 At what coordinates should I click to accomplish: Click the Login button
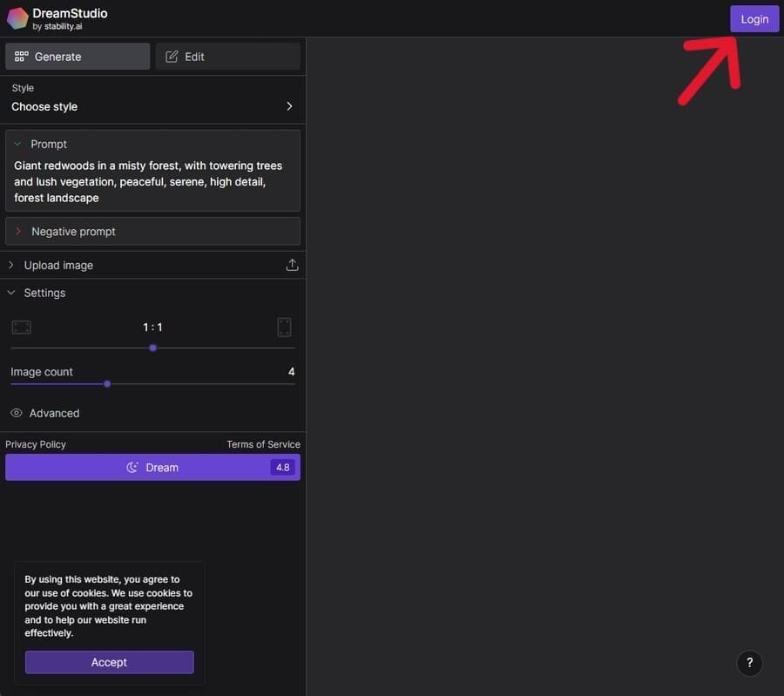(754, 19)
